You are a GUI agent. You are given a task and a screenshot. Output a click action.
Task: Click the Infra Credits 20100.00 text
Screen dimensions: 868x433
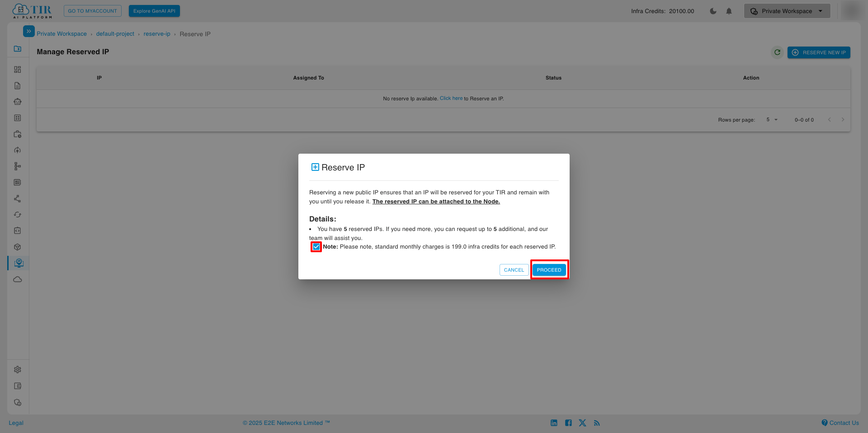pyautogui.click(x=663, y=11)
